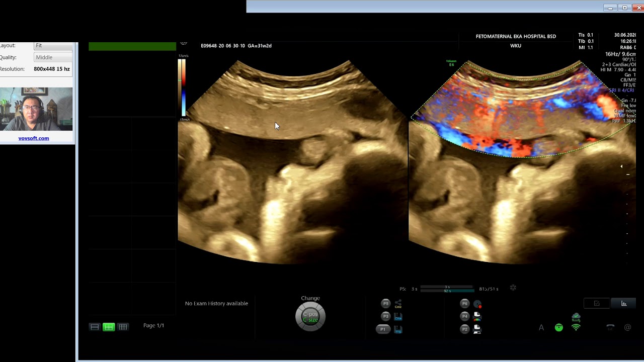Click the '800x448 15 hz' resolution value

click(52, 69)
